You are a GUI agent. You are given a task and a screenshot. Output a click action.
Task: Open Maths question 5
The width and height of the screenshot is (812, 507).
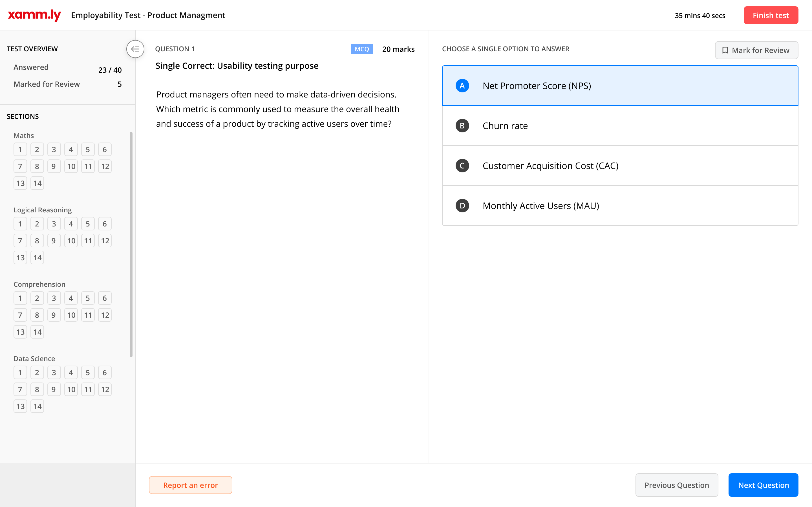click(x=88, y=150)
